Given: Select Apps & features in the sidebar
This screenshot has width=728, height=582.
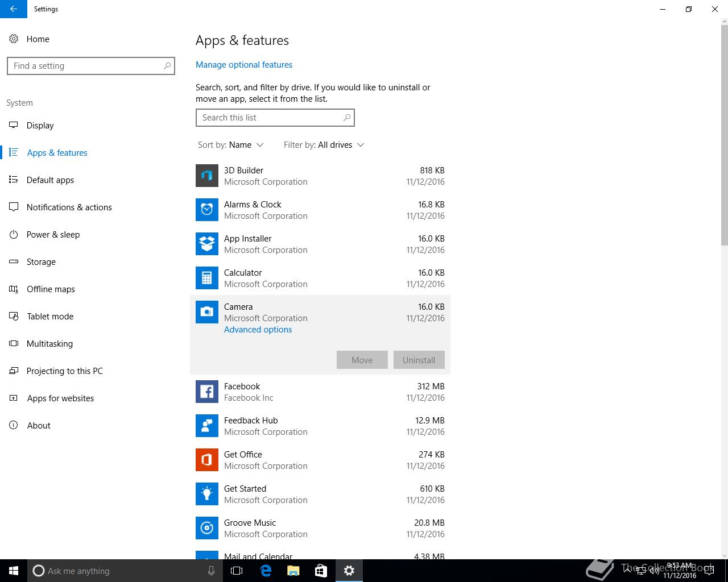Looking at the screenshot, I should coord(57,153).
